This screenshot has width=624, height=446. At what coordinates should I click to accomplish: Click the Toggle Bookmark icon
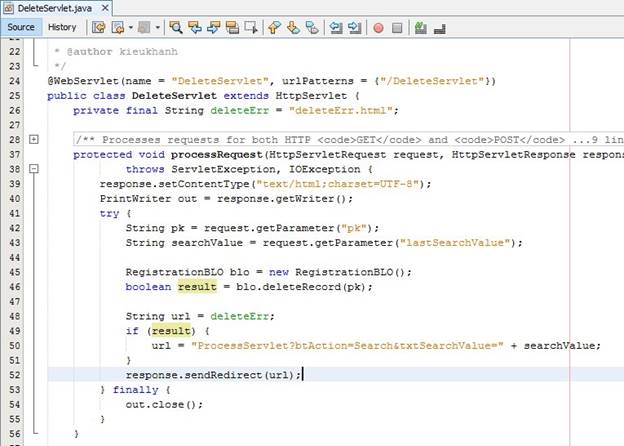[312, 27]
